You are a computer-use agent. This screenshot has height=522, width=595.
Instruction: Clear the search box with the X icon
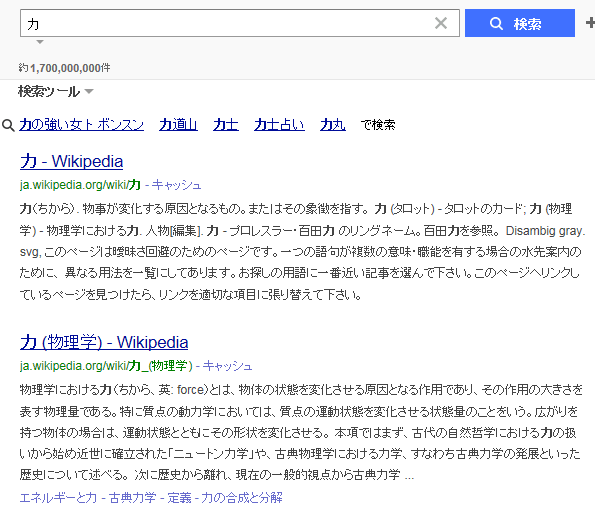coord(441,23)
